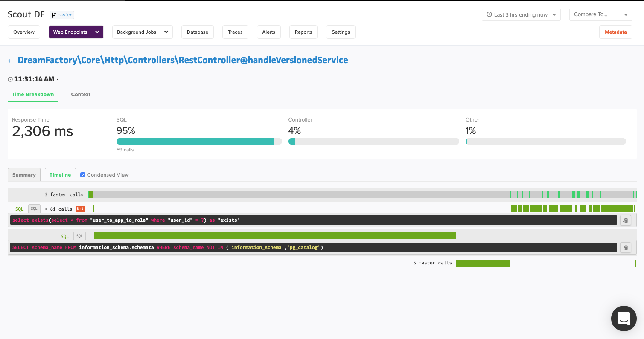Viewport: 644px width, 339px height.
Task: Open the Settings section
Action: (x=341, y=32)
